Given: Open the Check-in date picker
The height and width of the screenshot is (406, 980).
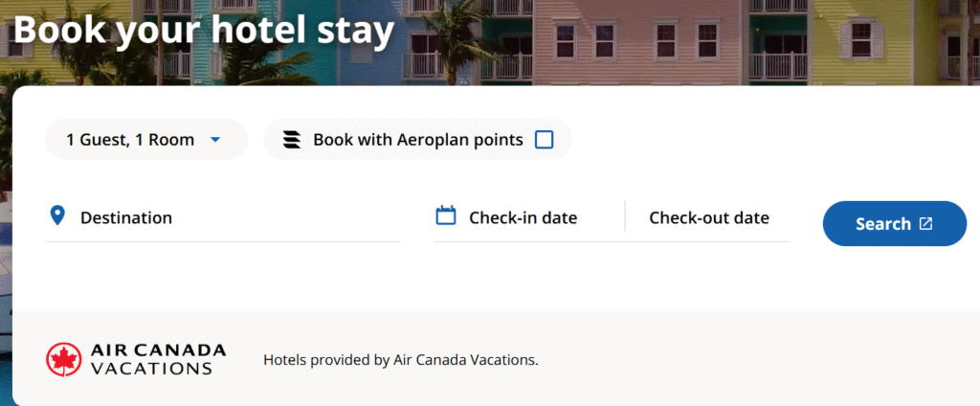Looking at the screenshot, I should 523,217.
